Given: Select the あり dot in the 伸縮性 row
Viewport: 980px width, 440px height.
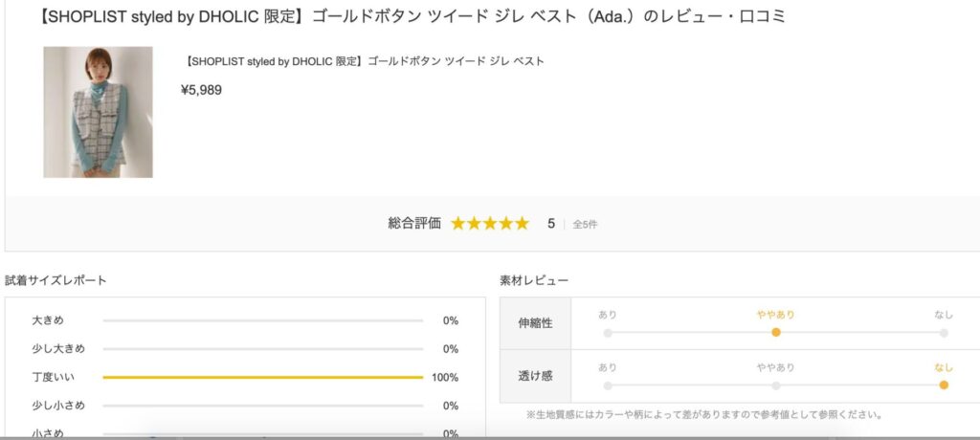Looking at the screenshot, I should point(608,333).
